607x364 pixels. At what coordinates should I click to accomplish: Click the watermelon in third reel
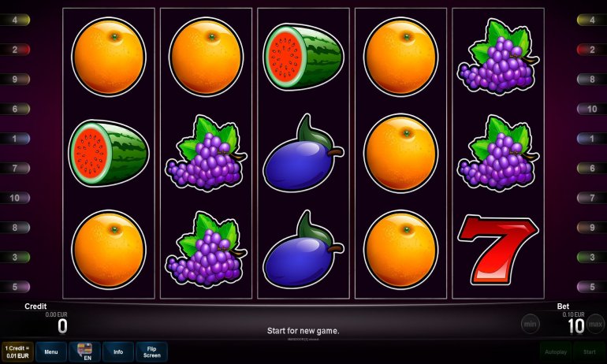[303, 57]
